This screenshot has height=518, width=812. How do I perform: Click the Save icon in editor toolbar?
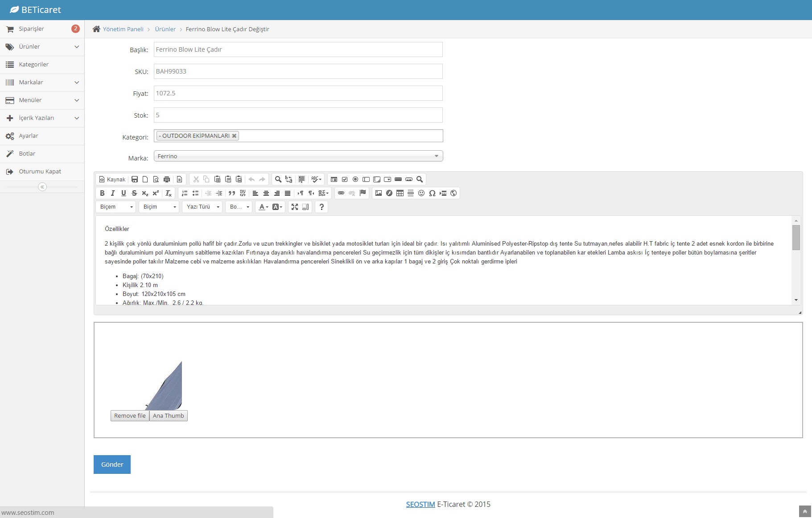tap(135, 179)
